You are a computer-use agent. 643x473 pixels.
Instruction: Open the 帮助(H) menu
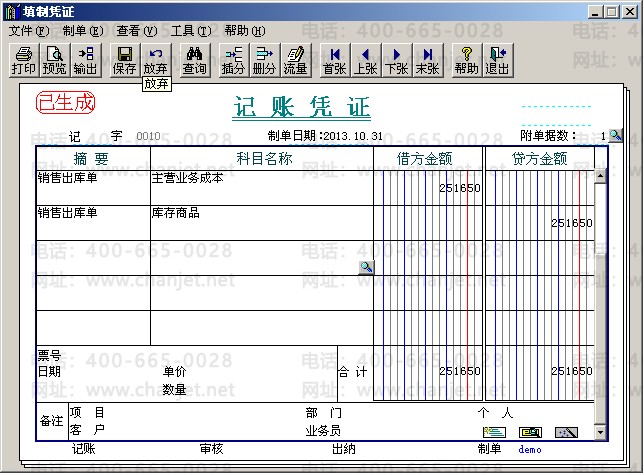click(244, 31)
